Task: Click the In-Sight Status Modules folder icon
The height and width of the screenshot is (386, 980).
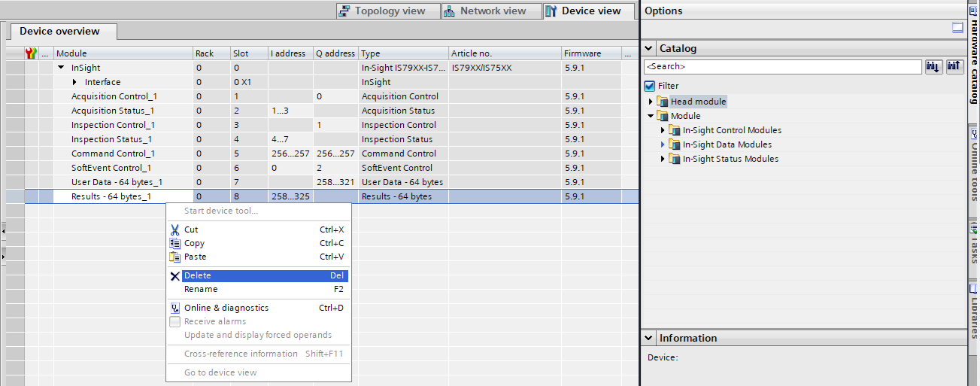Action: tap(675, 159)
